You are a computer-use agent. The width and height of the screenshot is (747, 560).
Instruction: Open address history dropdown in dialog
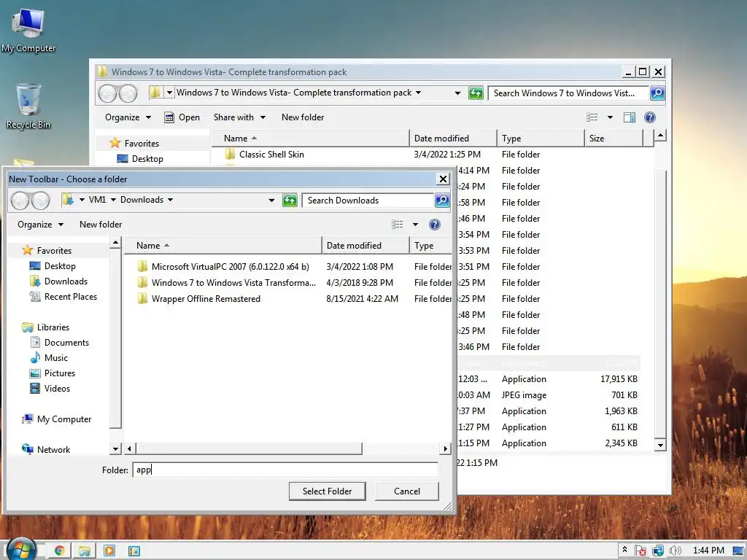(271, 201)
